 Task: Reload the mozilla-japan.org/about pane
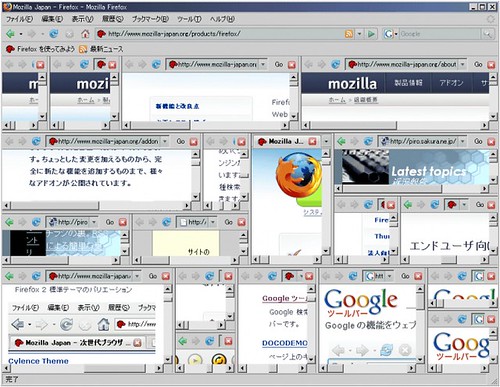pyautogui.click(x=335, y=64)
